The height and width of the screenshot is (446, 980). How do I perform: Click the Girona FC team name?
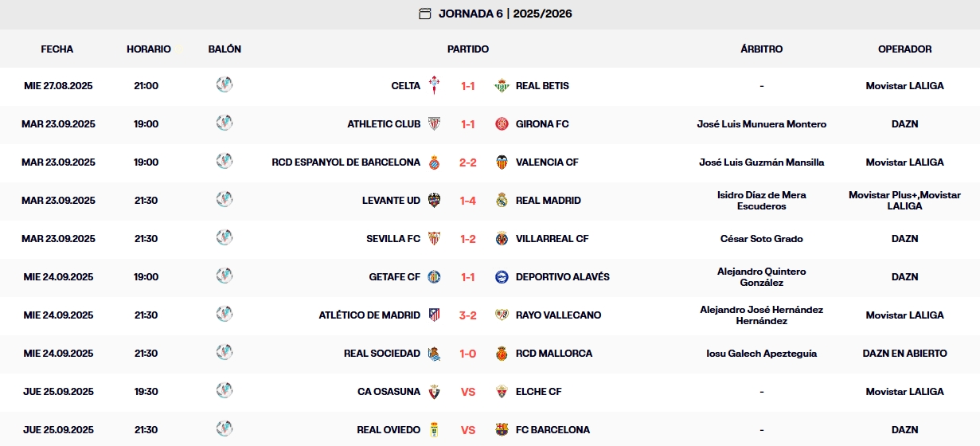542,124
